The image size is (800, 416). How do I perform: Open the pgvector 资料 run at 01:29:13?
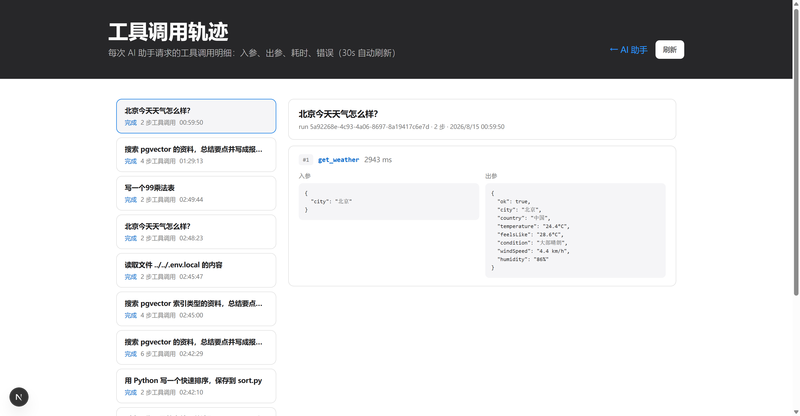pos(196,155)
